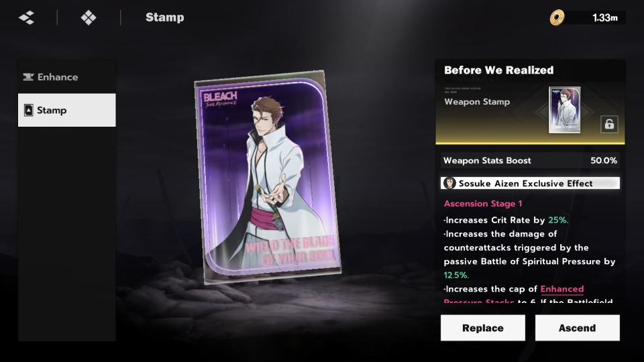
Task: Click the Replace button
Action: [x=482, y=328]
